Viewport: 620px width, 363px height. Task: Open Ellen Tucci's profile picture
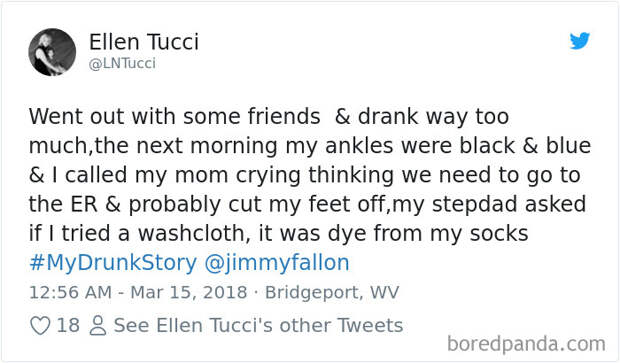point(52,52)
